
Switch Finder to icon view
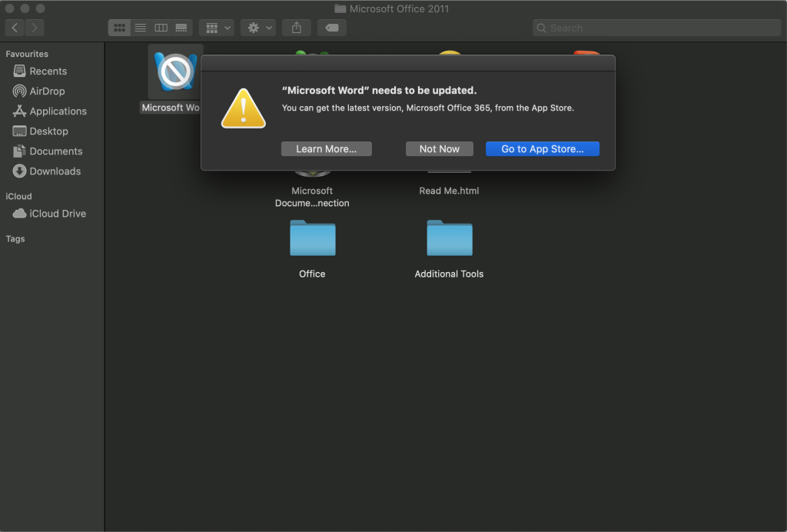coord(119,28)
